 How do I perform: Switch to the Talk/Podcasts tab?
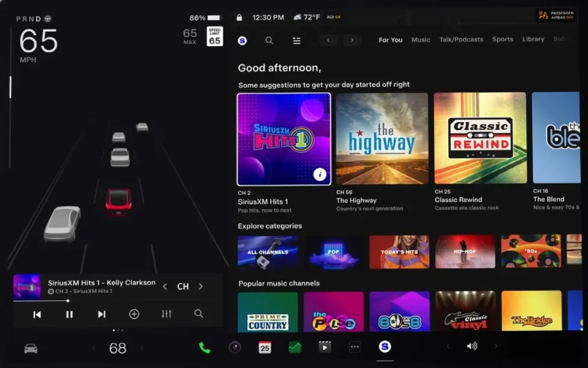(461, 40)
